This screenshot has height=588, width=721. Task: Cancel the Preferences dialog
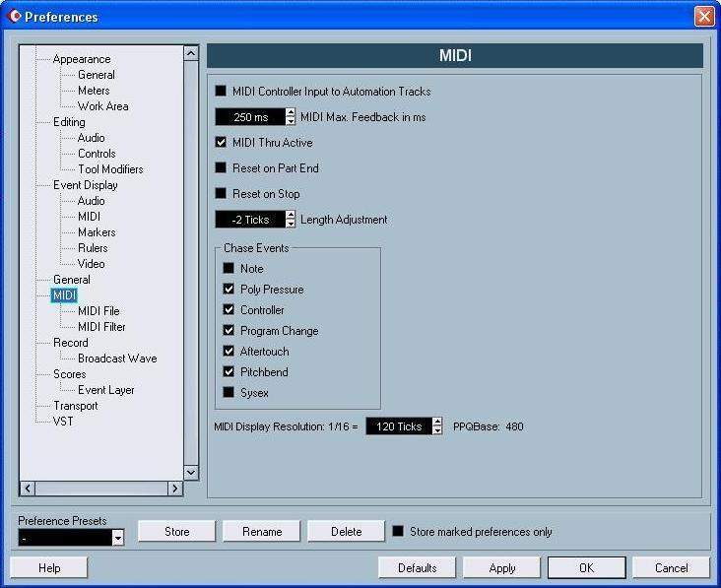[x=672, y=567]
